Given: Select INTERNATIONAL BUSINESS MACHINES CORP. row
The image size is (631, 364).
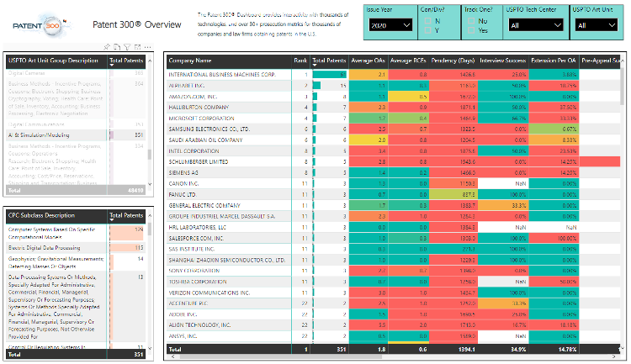Looking at the screenshot, I should 393,75.
